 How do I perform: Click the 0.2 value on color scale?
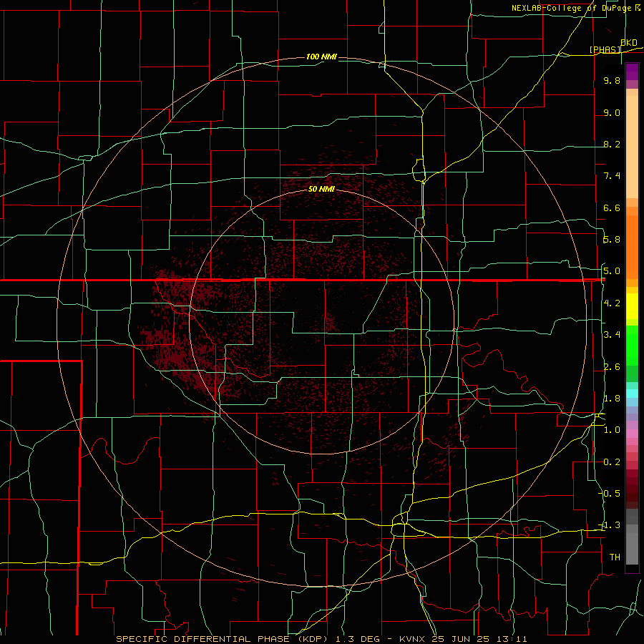click(612, 462)
